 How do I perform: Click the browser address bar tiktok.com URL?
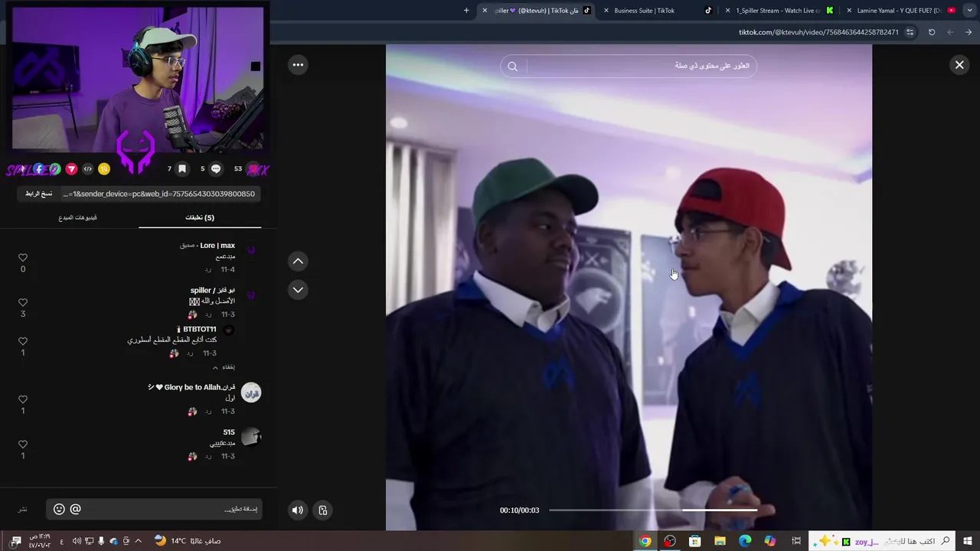pyautogui.click(x=818, y=32)
